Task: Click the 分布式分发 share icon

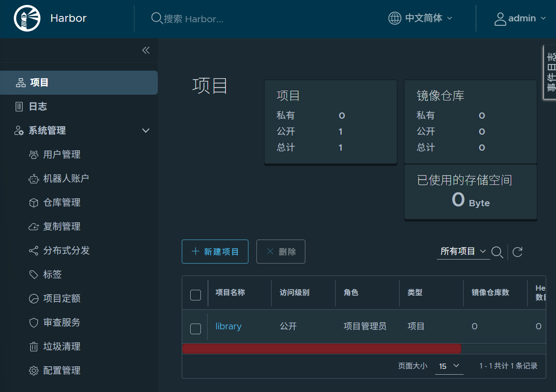Action: [x=33, y=251]
